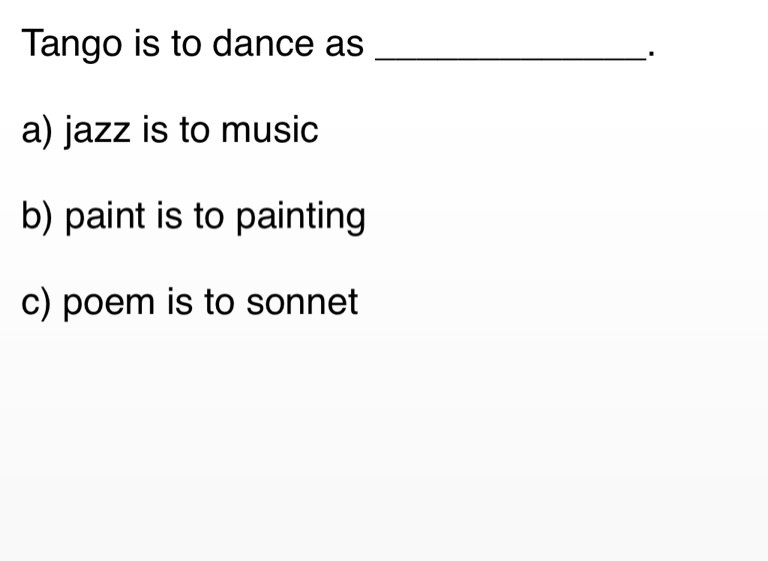The image size is (768, 561).
Task: Click the word "as" before the blank
Action: tap(344, 45)
